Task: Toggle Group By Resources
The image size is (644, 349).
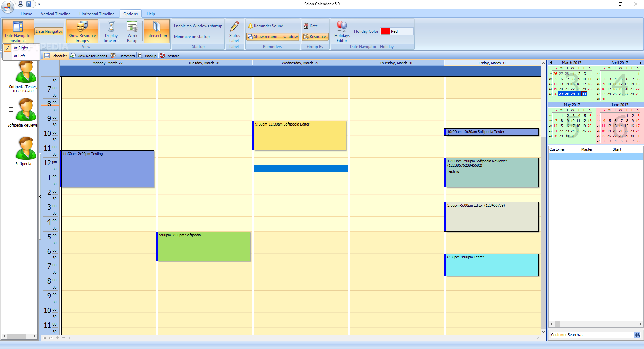Action: (x=315, y=37)
